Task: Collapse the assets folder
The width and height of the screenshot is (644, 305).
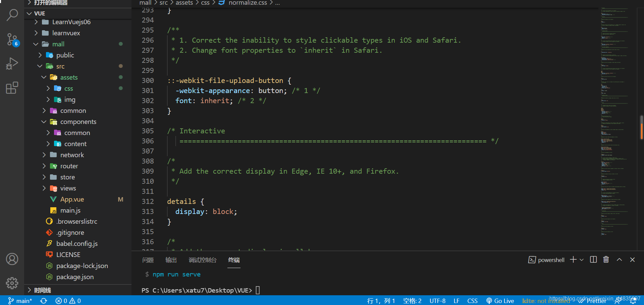Action: pyautogui.click(x=78, y=77)
